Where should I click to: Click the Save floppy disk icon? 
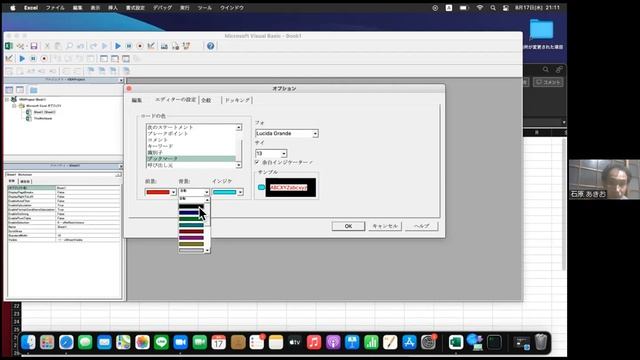pyautogui.click(x=34, y=46)
